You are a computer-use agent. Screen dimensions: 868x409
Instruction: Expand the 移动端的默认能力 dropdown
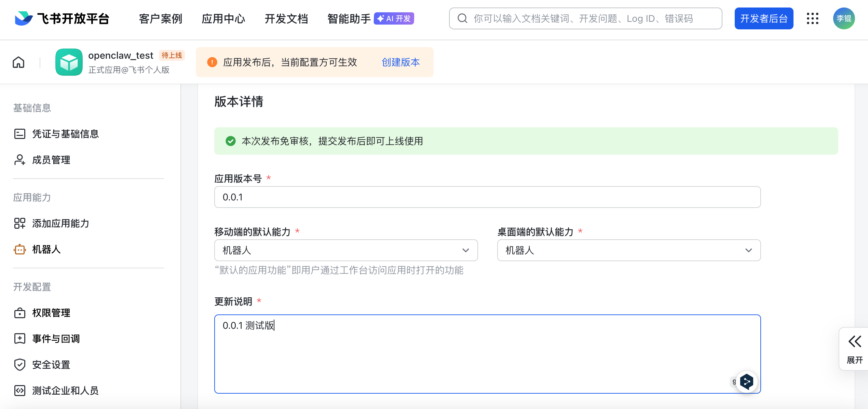coord(345,250)
